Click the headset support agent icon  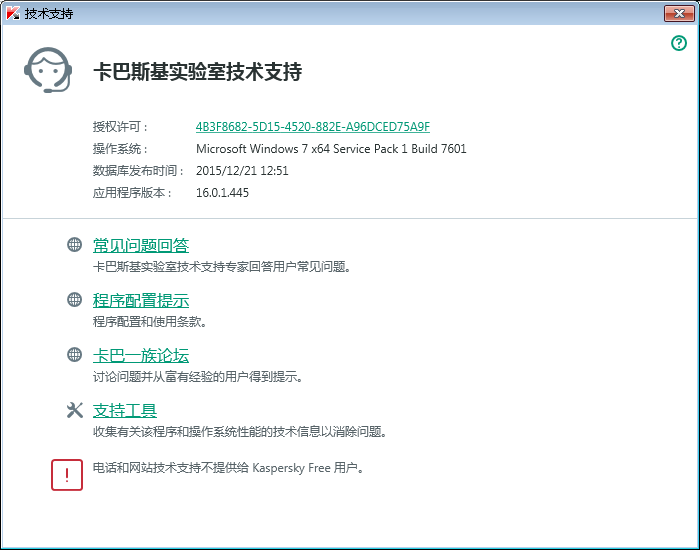pyautogui.click(x=48, y=70)
